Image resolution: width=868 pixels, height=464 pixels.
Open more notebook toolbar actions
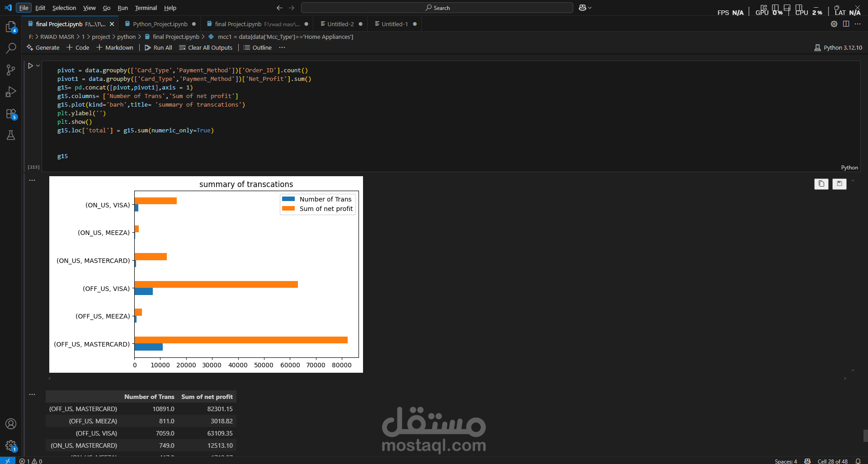[x=282, y=47]
